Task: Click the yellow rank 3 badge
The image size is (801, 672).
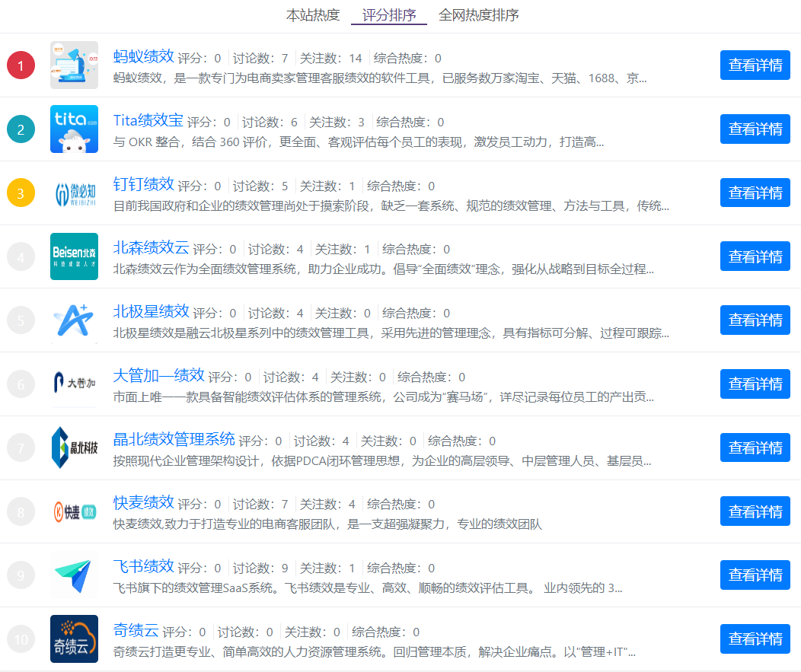Action: click(21, 193)
